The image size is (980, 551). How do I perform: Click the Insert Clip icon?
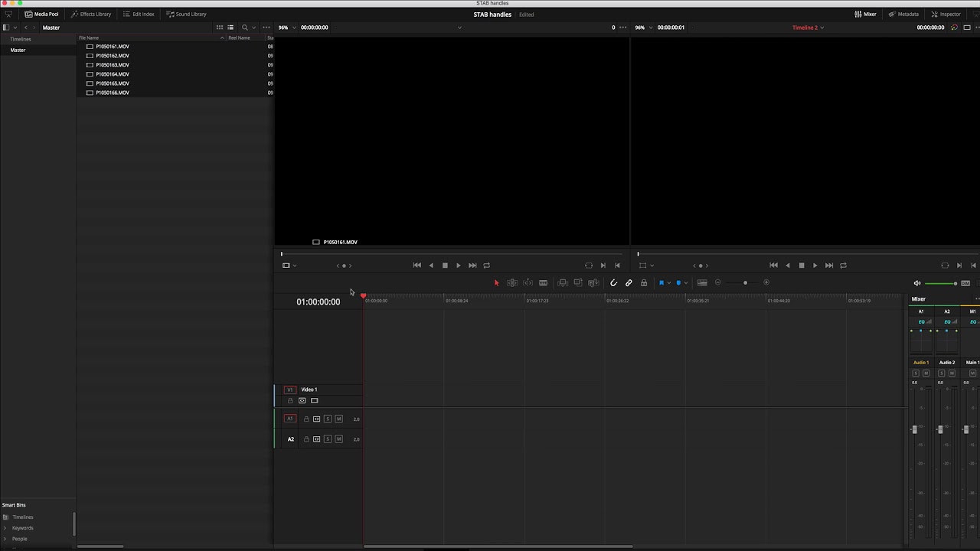563,283
